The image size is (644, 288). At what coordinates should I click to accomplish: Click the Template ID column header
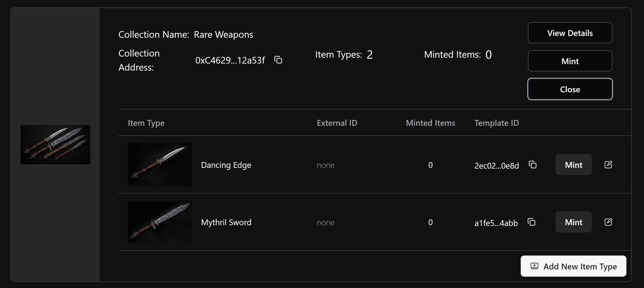click(x=496, y=123)
